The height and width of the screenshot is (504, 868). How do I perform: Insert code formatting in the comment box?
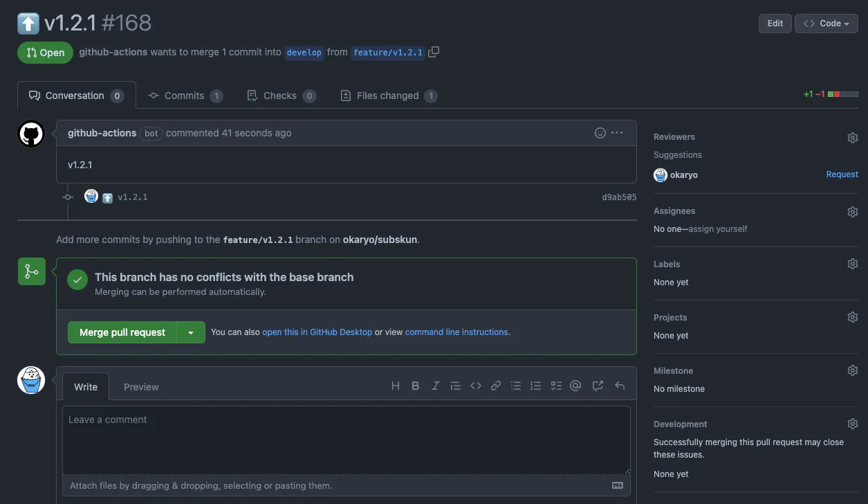(x=475, y=386)
